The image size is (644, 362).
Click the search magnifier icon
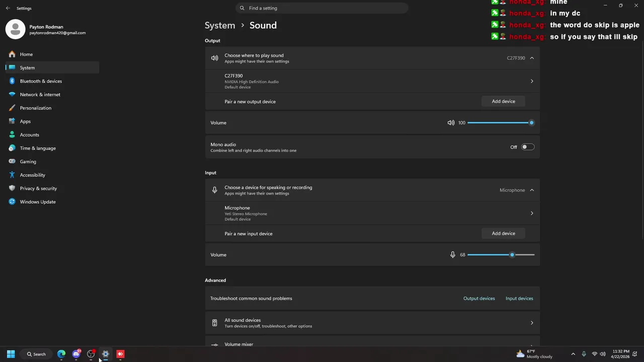pos(242,8)
